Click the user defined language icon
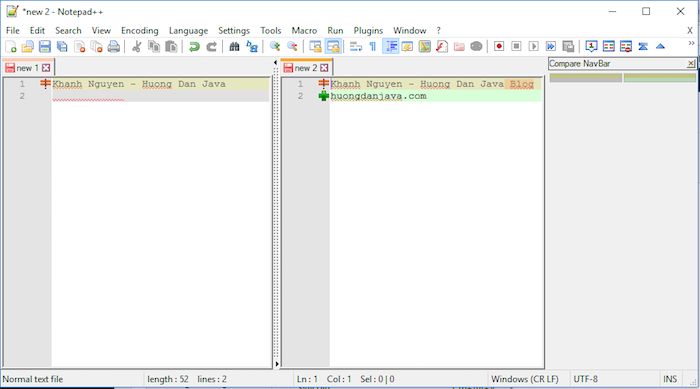Viewport: 700px width, 389px height. pos(408,46)
